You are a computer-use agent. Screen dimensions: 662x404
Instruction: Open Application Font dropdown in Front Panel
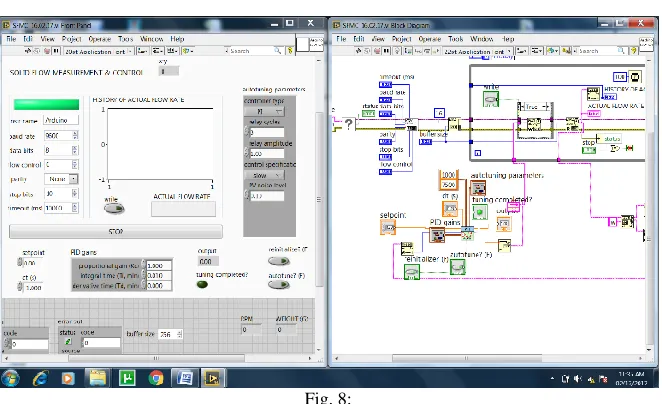click(x=99, y=52)
